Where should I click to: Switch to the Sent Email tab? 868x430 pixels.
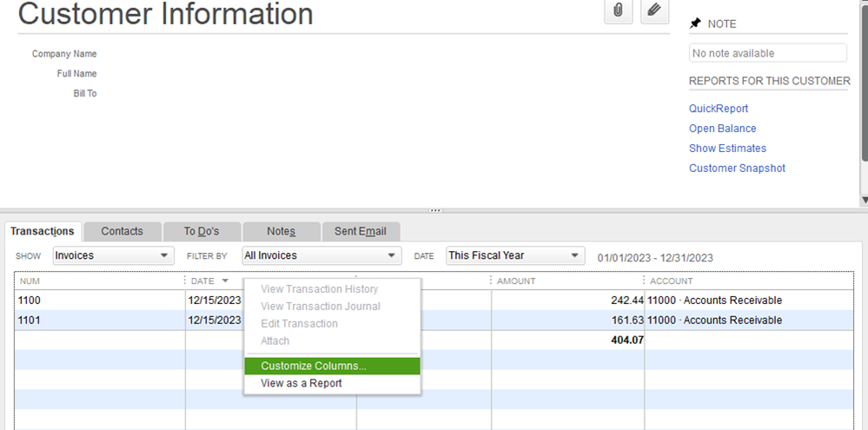point(361,231)
